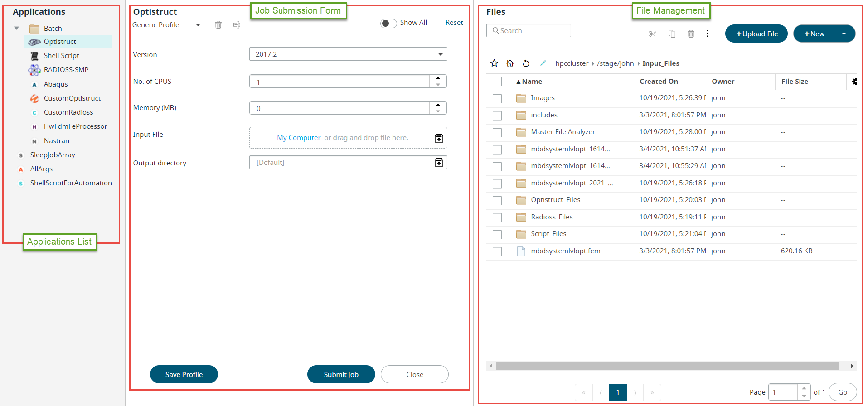
Task: Increase the No. of CPUS value
Action: pos(438,78)
